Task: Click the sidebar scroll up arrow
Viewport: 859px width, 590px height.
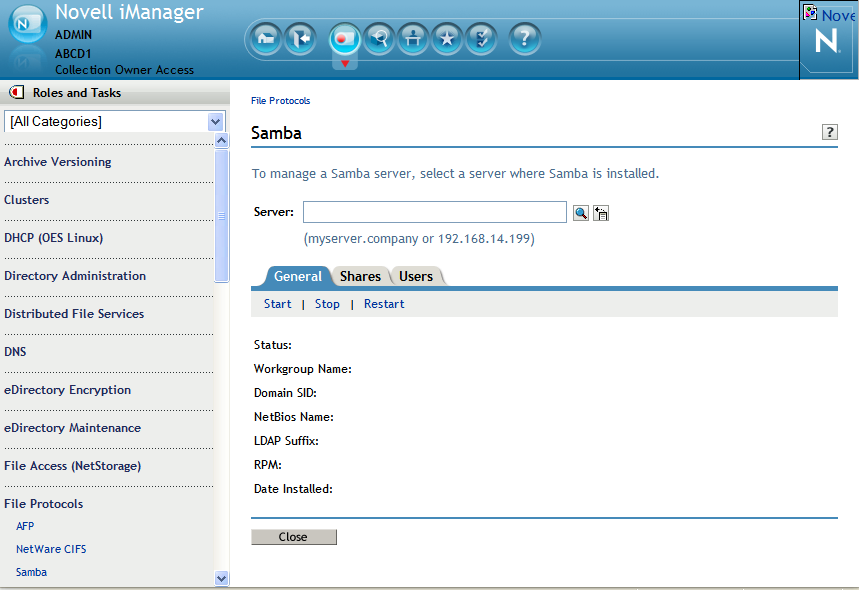Action: click(221, 141)
